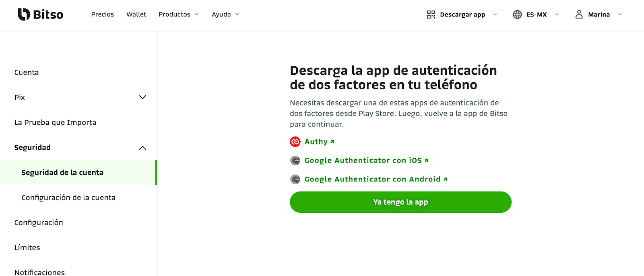Image resolution: width=644 pixels, height=276 pixels.
Task: Click the red Authy app icon
Action: click(295, 142)
